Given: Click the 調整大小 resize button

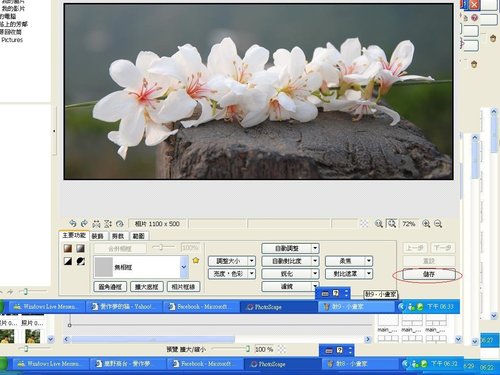Looking at the screenshot, I should tap(228, 261).
